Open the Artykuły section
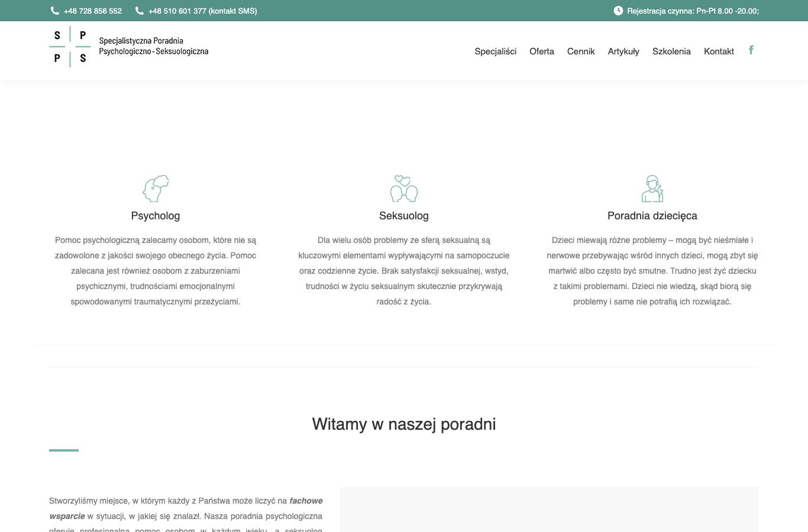The height and width of the screenshot is (532, 808). pos(623,51)
